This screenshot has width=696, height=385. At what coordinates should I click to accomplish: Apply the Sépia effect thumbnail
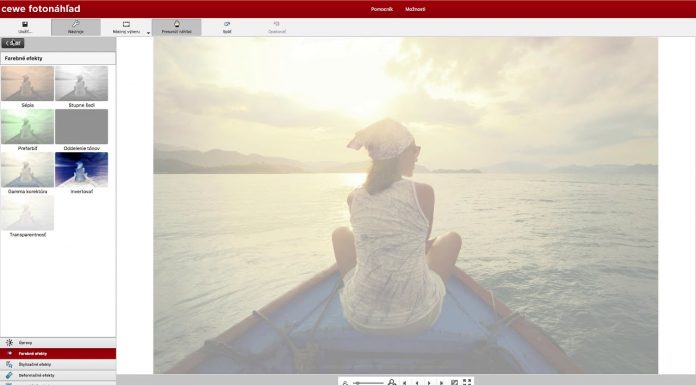(28, 83)
